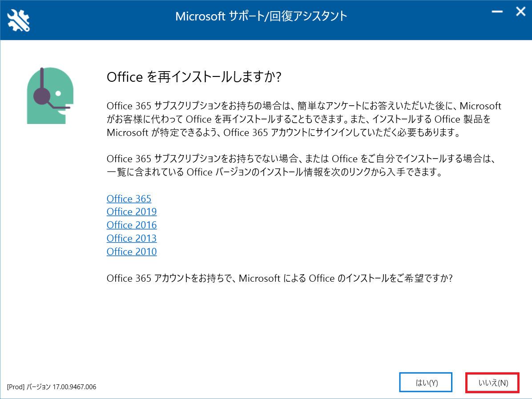Visit the Office 2013 install information link
This screenshot has width=532, height=399.
pyautogui.click(x=132, y=238)
